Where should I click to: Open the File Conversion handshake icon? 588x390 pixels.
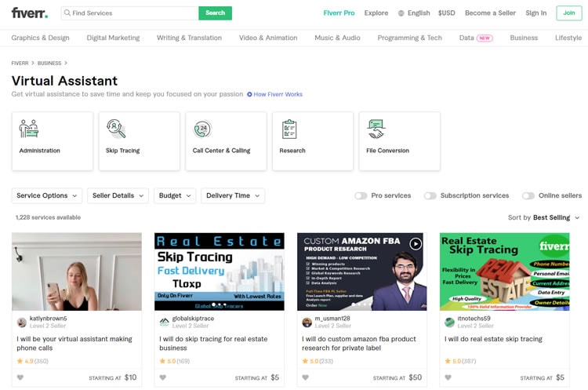click(376, 129)
